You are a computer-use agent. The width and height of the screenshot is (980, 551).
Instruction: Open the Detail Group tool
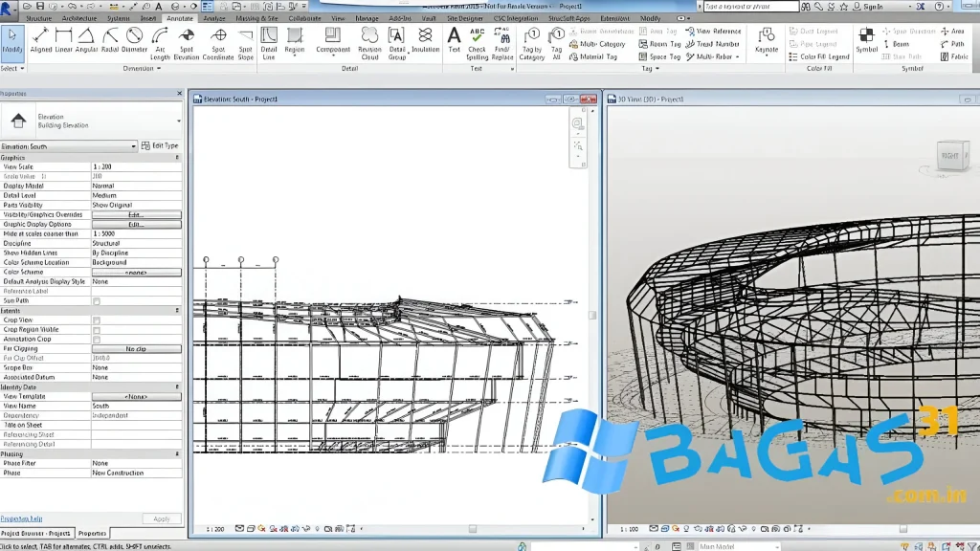coord(397,44)
